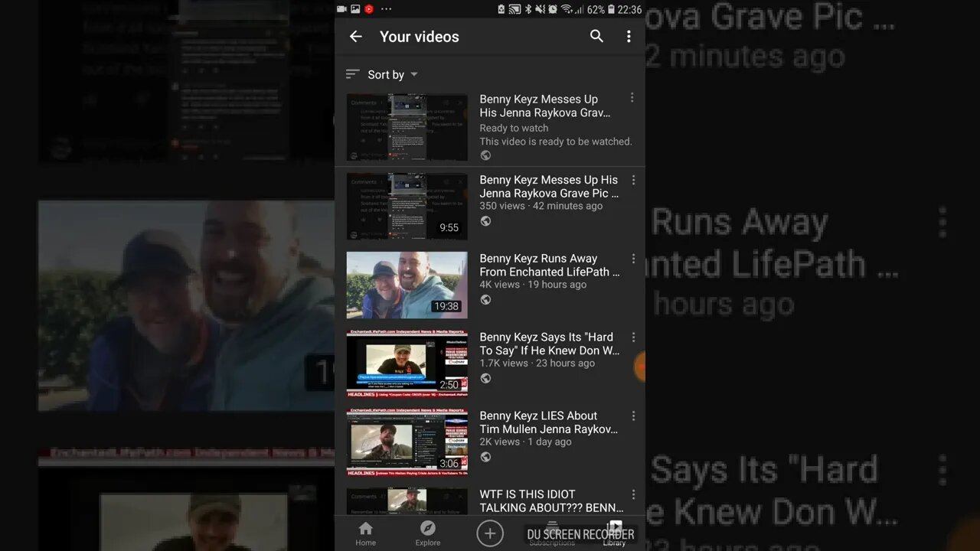Tap the Wi-Fi status icon
Viewport: 980px width, 551px height.
(567, 9)
